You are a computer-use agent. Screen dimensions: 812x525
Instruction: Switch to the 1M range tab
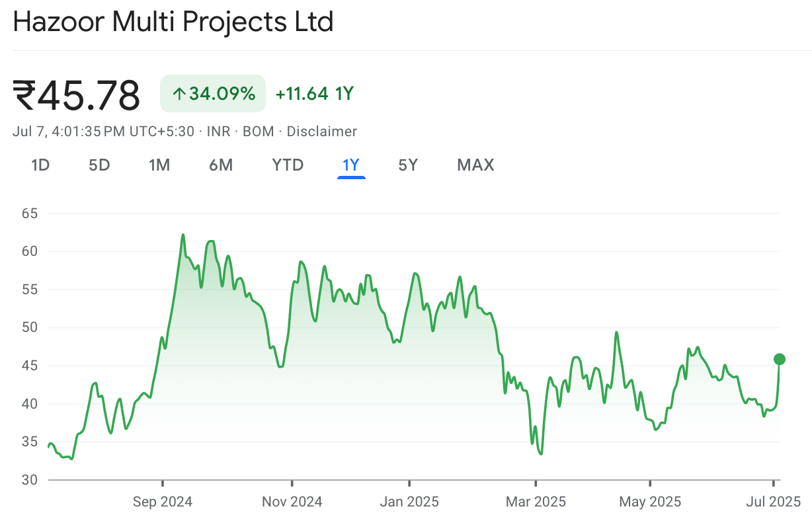(159, 165)
